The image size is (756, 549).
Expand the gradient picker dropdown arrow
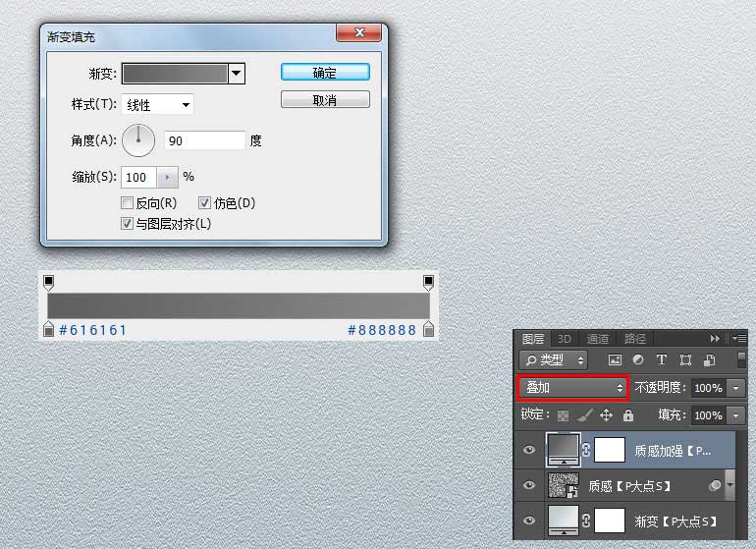pos(236,73)
